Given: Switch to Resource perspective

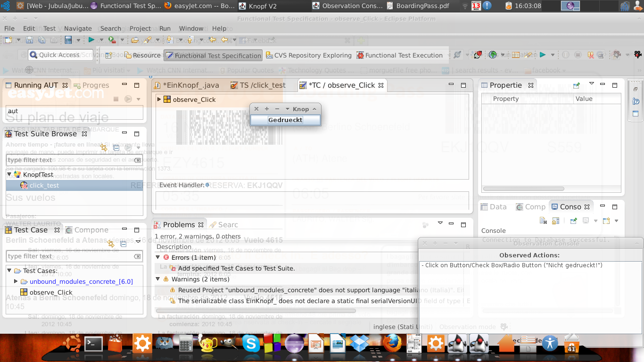Looking at the screenshot, I should [x=143, y=55].
